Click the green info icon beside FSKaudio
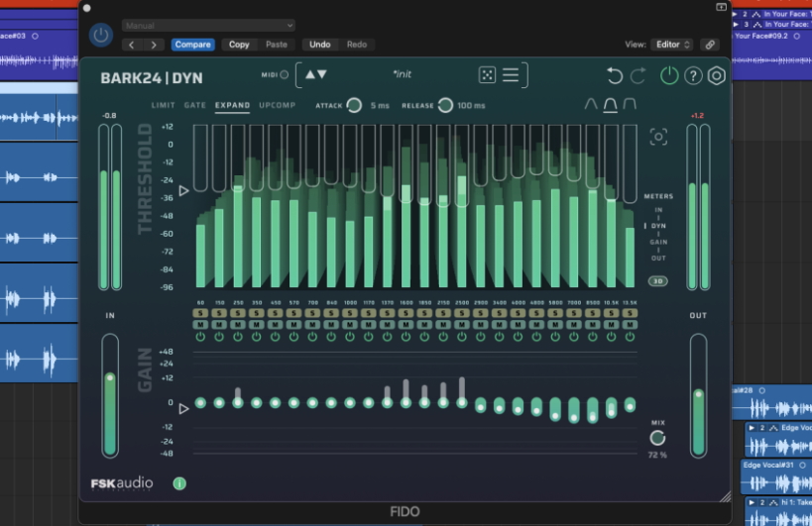The image size is (812, 526). pyautogui.click(x=179, y=483)
